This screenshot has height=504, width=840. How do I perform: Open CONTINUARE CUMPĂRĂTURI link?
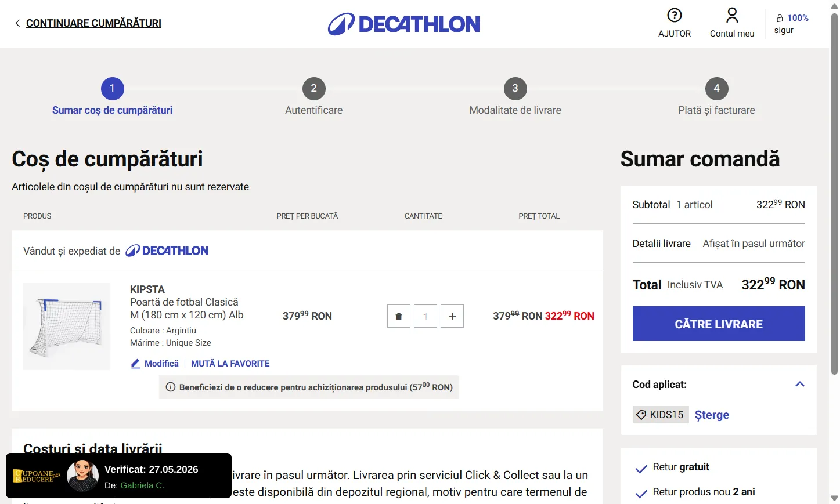click(93, 23)
